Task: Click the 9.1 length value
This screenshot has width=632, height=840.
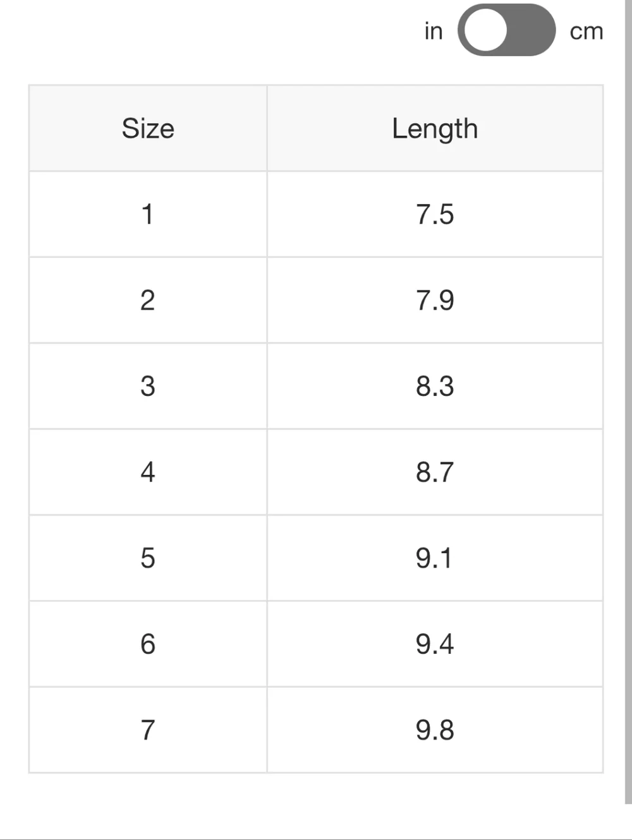Action: 435,558
